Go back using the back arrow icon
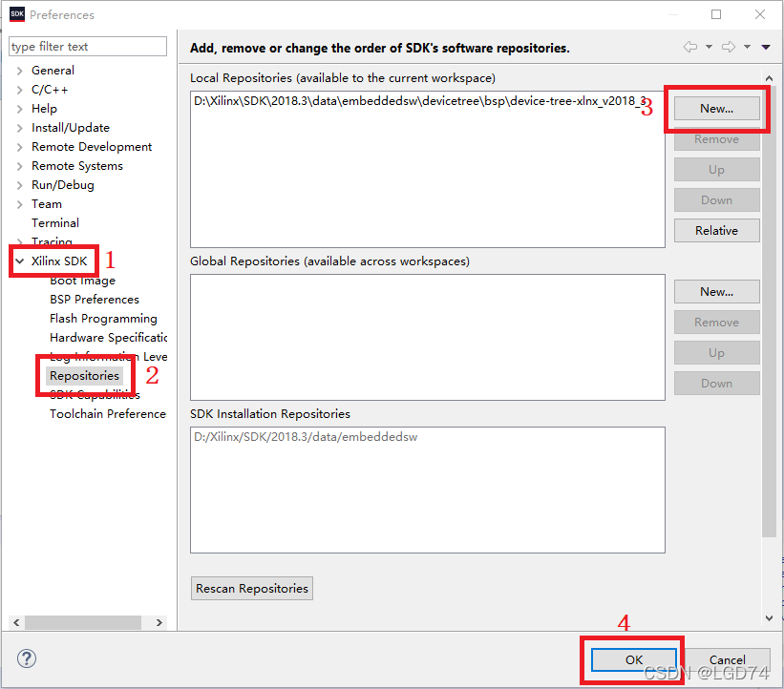 click(x=690, y=47)
